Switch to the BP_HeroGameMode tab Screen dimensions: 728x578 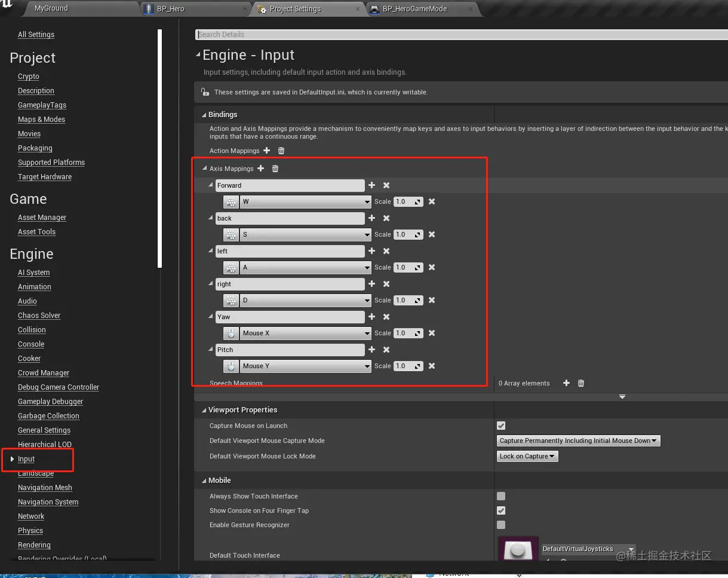pyautogui.click(x=423, y=9)
